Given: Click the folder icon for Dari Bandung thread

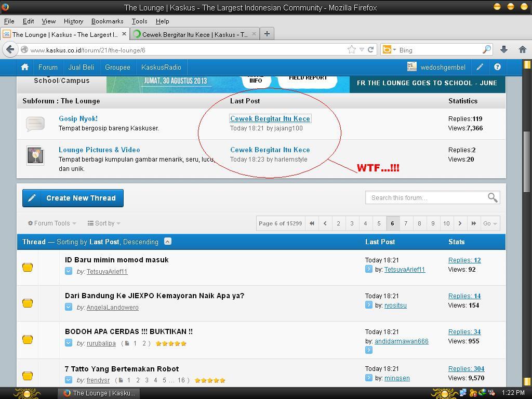Looking at the screenshot, I should 28,303.
